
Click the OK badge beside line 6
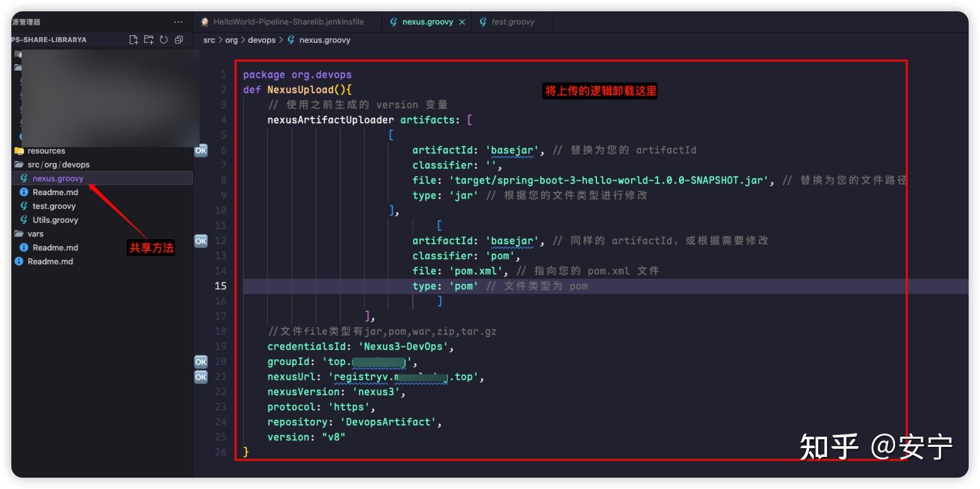pyautogui.click(x=201, y=150)
